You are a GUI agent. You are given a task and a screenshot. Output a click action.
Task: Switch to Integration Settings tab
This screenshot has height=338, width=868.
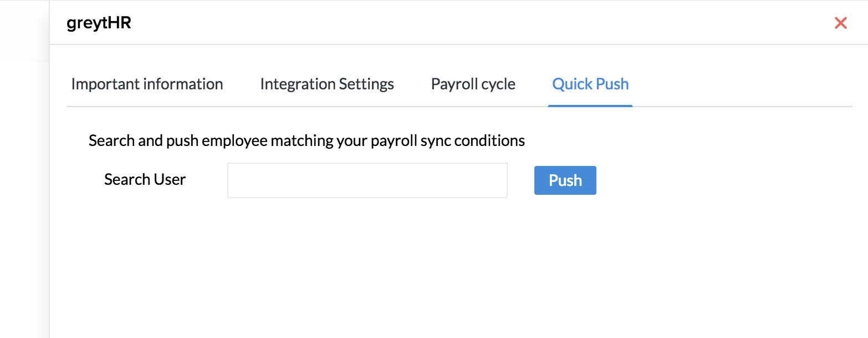(x=327, y=84)
